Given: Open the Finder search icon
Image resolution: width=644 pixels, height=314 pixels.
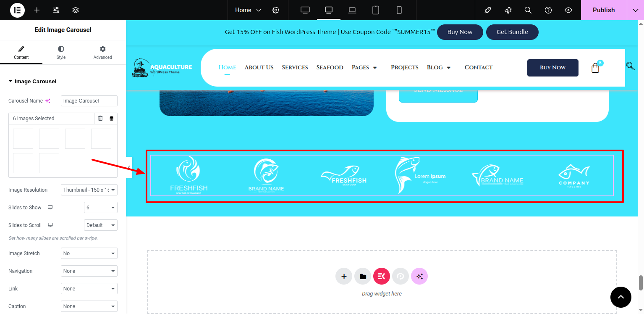Looking at the screenshot, I should point(528,10).
